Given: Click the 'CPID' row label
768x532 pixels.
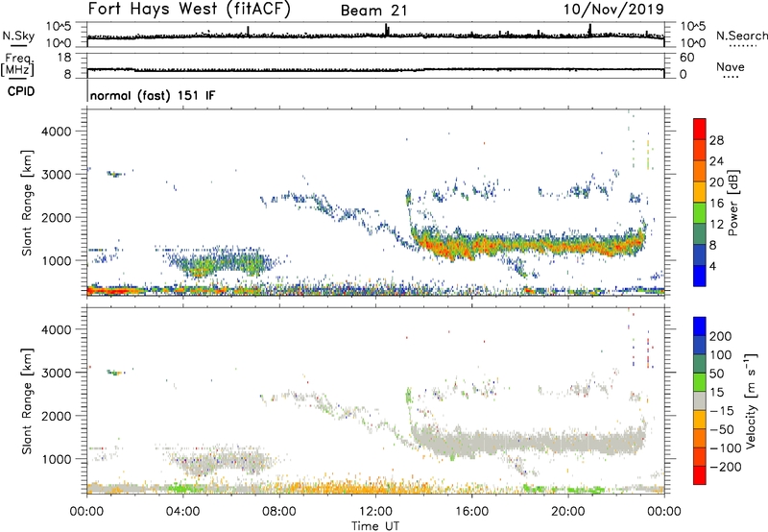Looking at the screenshot, I should pyautogui.click(x=21, y=91).
